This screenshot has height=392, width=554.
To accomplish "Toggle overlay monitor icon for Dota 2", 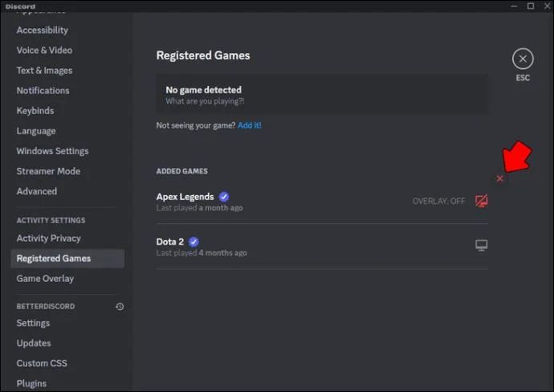I will pos(481,245).
